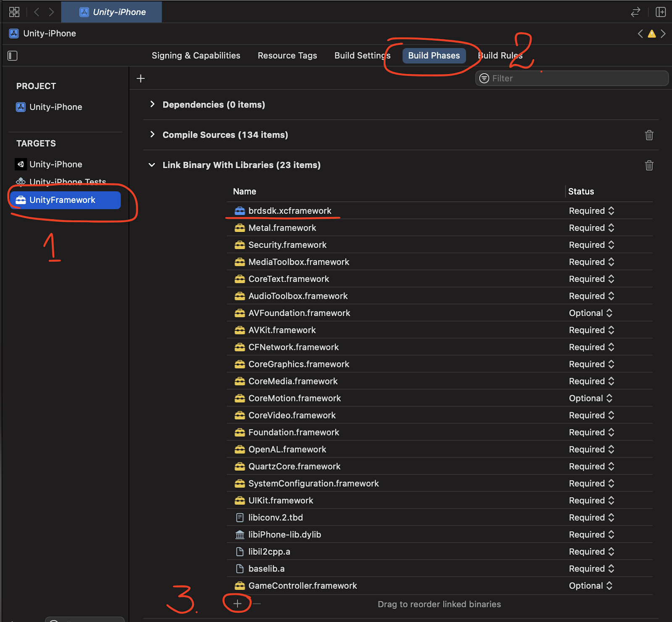
Task: Delete the Compile Sources build phase
Action: 649,135
